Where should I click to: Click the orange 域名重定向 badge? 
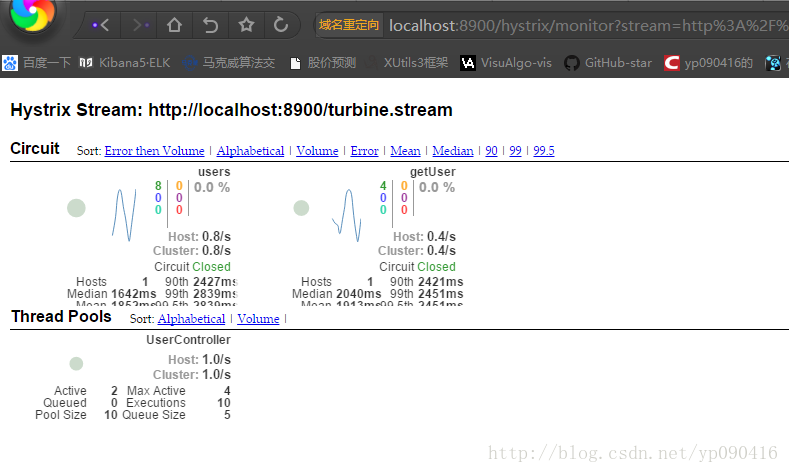(x=348, y=25)
